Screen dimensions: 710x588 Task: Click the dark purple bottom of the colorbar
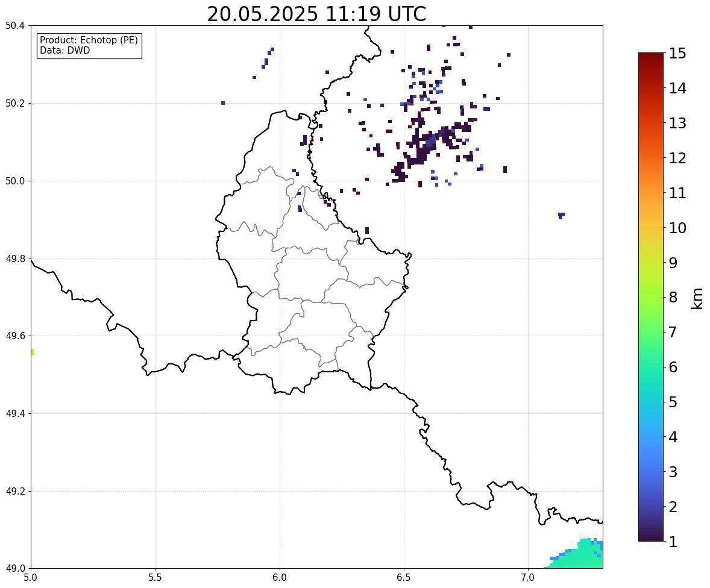(651, 536)
